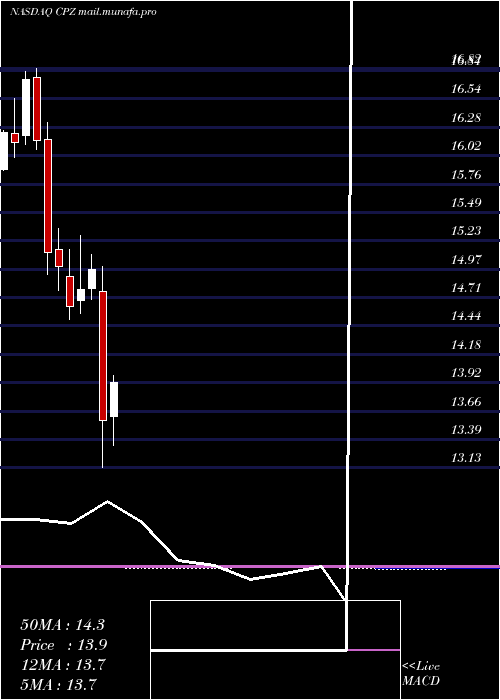The image size is (500, 700).
Task: Click the 50MA : 14.3 reading
Action: pyautogui.click(x=62, y=625)
